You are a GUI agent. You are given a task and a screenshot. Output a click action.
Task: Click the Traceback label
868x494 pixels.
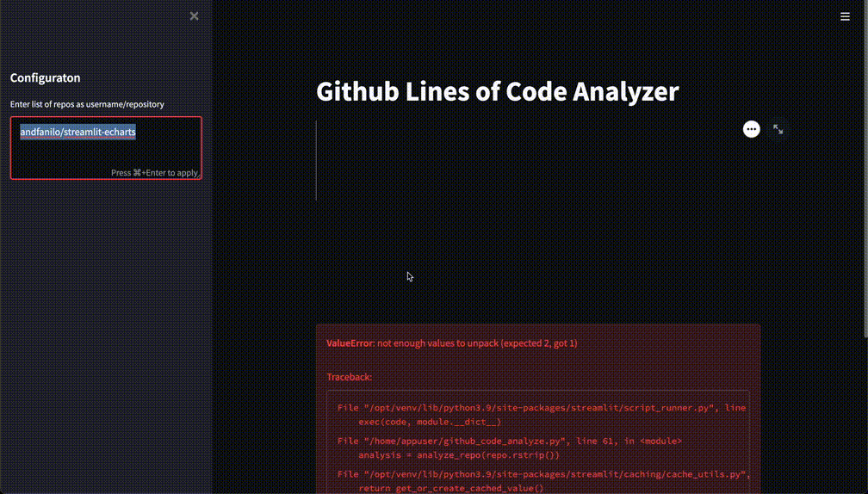click(x=350, y=377)
